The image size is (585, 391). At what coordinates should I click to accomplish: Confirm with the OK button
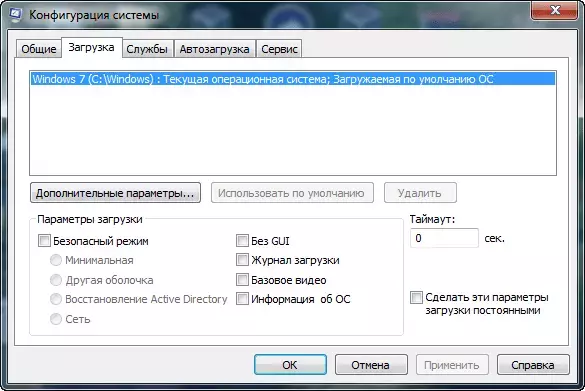click(290, 365)
